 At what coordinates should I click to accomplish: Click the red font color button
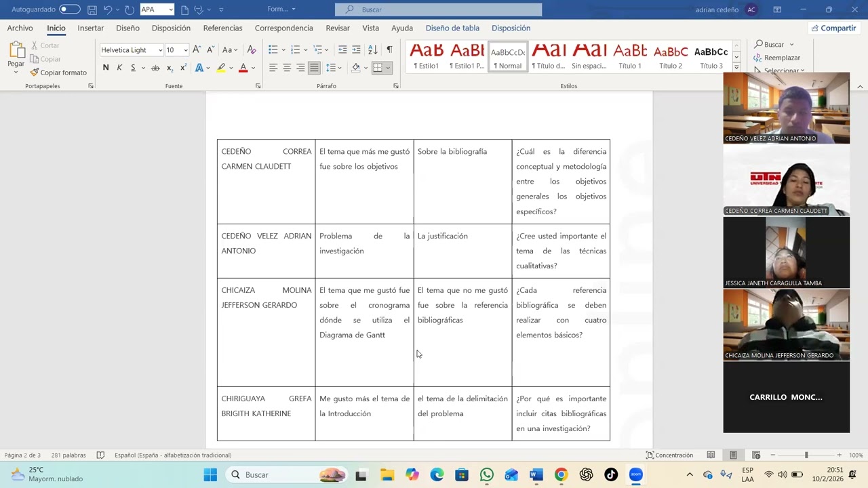click(x=243, y=68)
